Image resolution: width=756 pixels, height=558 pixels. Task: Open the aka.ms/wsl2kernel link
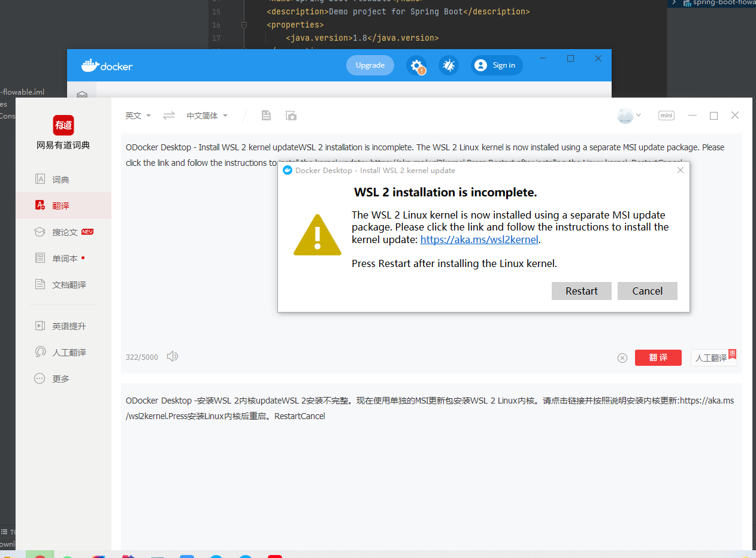pyautogui.click(x=479, y=239)
